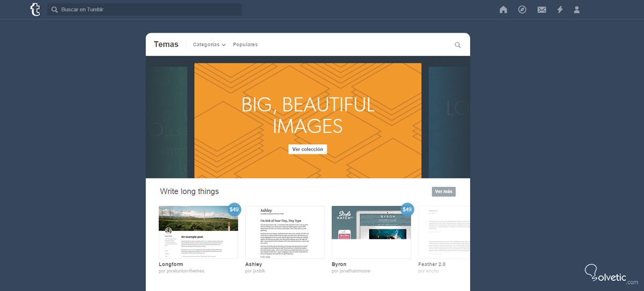This screenshot has height=291, width=644.
Task: Click the Ver colección button
Action: pyautogui.click(x=308, y=149)
